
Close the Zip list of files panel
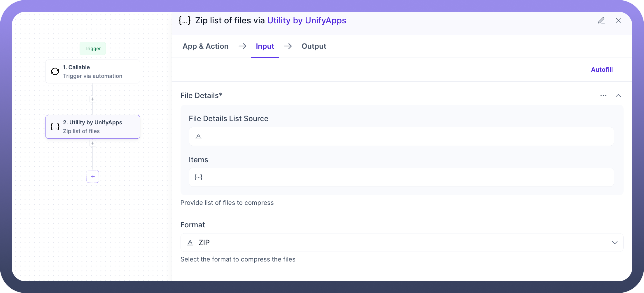pos(618,20)
